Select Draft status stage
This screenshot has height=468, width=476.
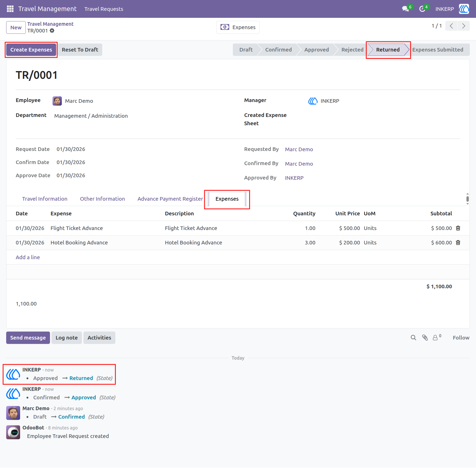click(x=246, y=50)
